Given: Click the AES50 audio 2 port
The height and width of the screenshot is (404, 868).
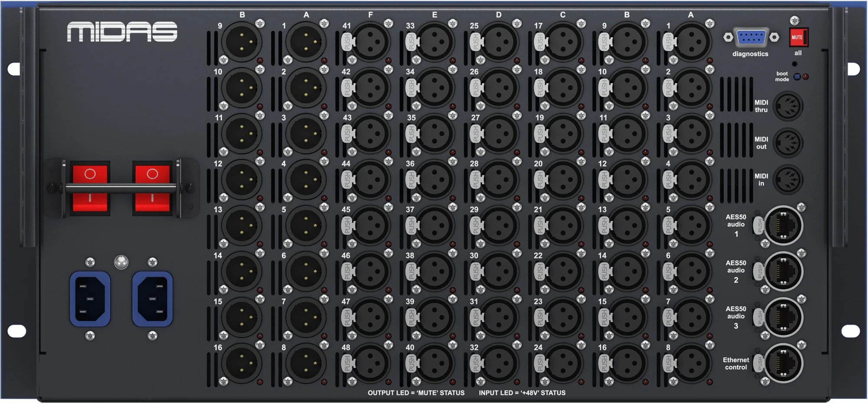Looking at the screenshot, I should click(783, 272).
